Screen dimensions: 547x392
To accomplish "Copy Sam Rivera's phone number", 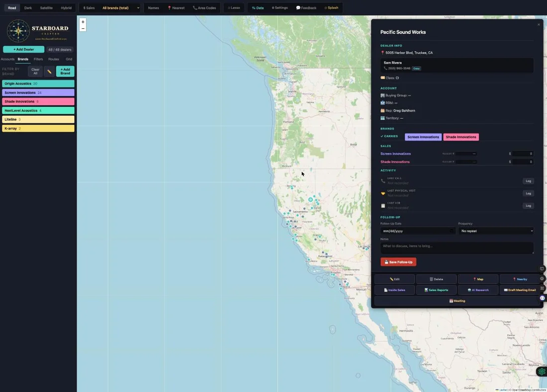I will [416, 68].
